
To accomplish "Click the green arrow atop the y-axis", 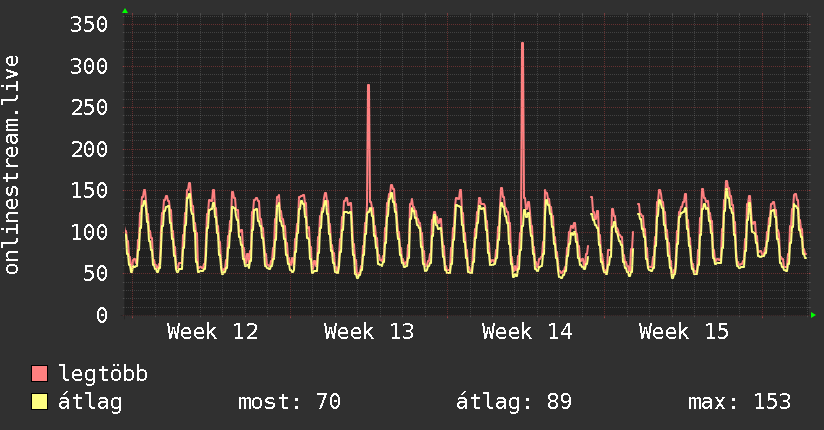I will pos(125,11).
